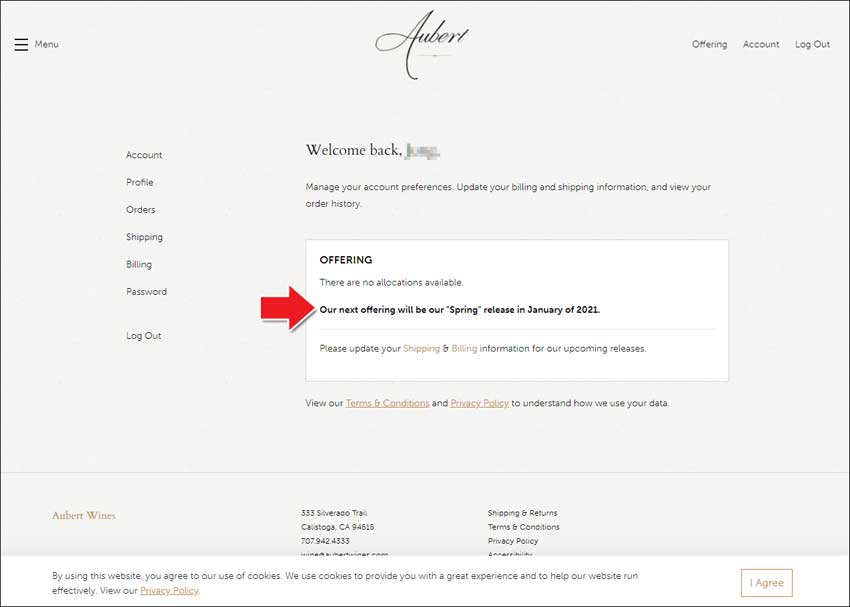Follow the Shipping link in Offering box

click(421, 348)
